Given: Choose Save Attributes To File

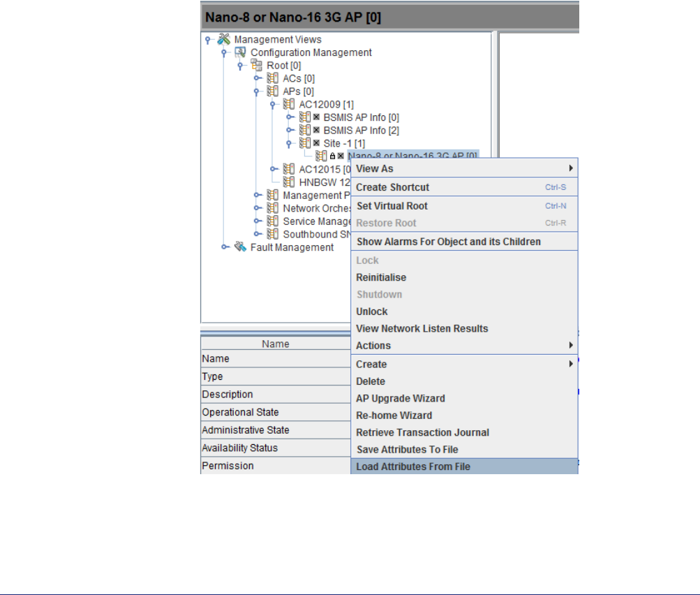Looking at the screenshot, I should point(464,449).
